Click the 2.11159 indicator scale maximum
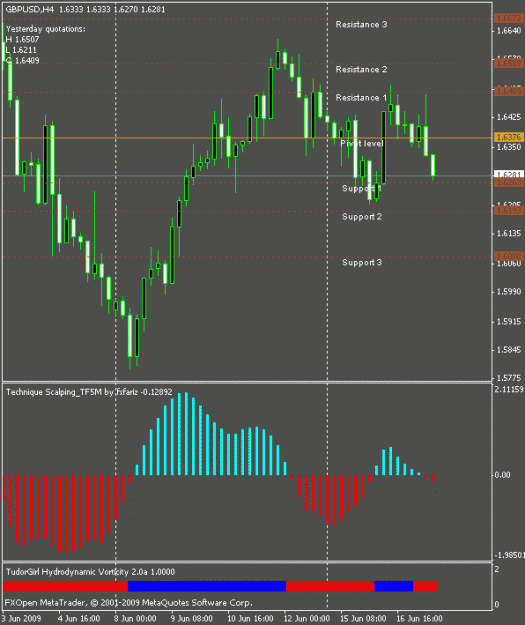Screen dimensions: 525x625 (509, 389)
